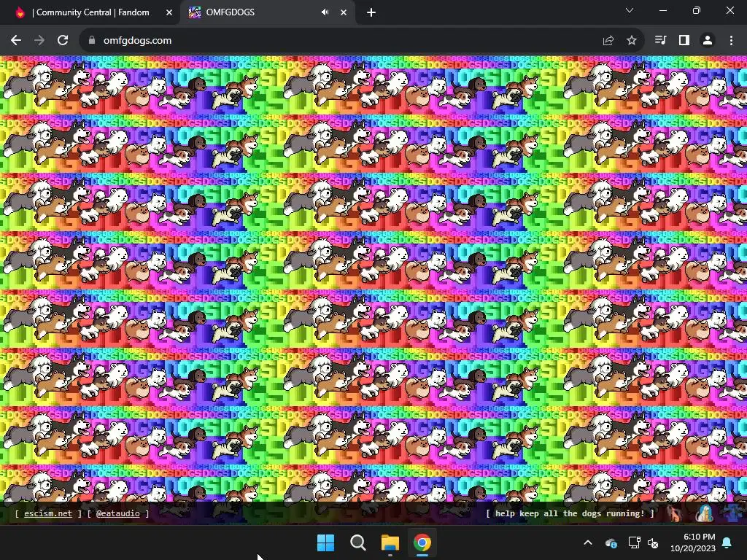Screen dimensions: 747x560
Task: Show hidden system tray icons
Action: 588,542
